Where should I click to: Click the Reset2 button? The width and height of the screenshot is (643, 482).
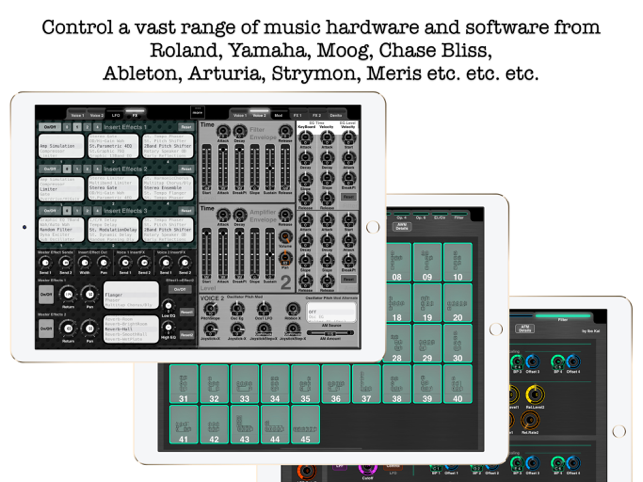(x=187, y=335)
